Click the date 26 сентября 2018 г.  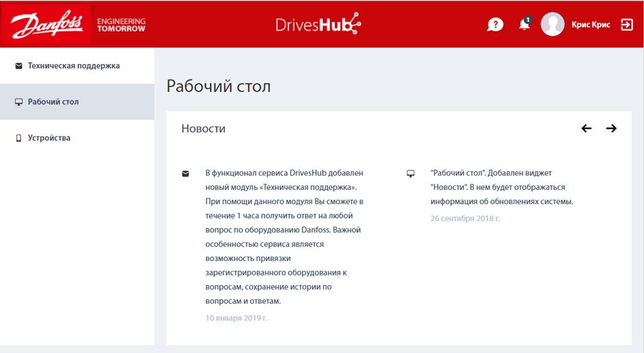[x=465, y=218]
